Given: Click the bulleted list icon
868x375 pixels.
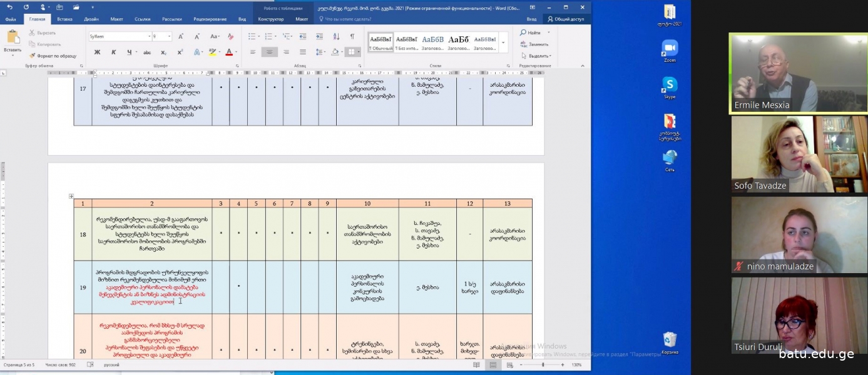Looking at the screenshot, I should pos(251,36).
